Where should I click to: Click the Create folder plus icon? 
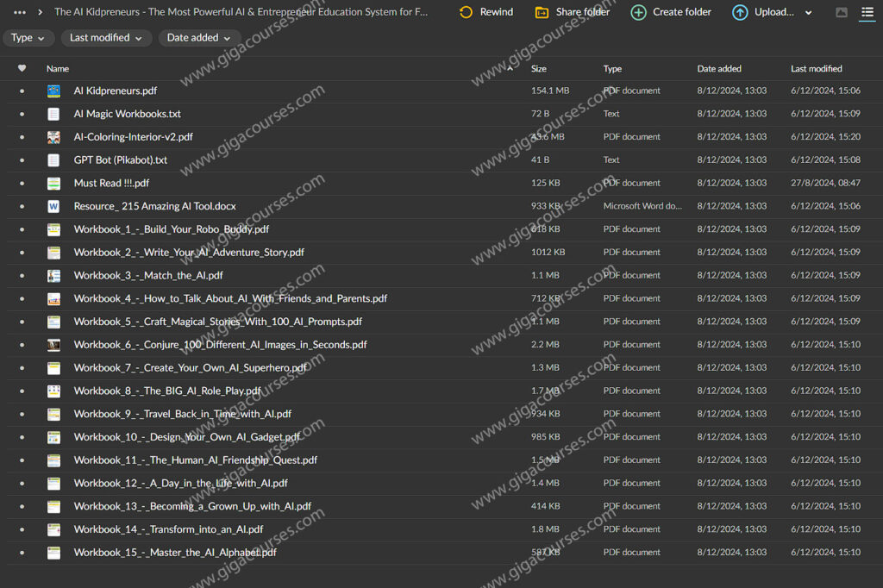click(638, 12)
